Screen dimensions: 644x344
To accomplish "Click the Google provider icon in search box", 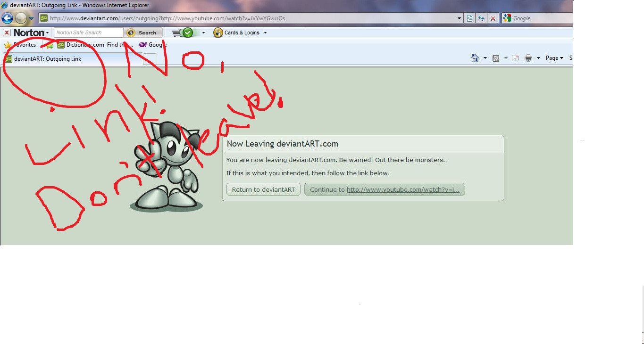I will click(507, 18).
